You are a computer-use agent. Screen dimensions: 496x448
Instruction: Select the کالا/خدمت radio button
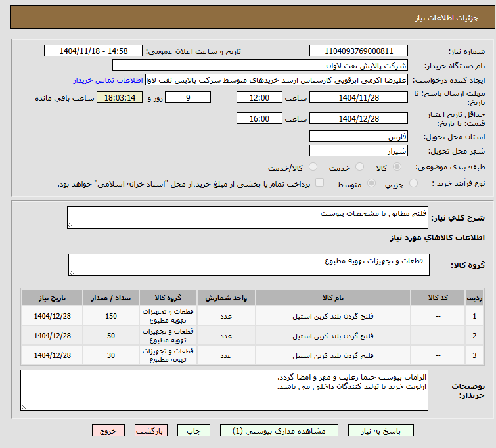pyautogui.click(x=313, y=167)
